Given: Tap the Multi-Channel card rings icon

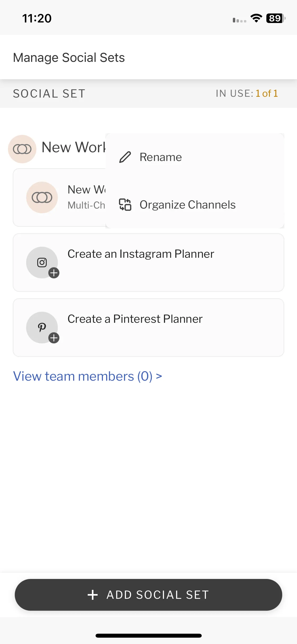Looking at the screenshot, I should pos(42,197).
